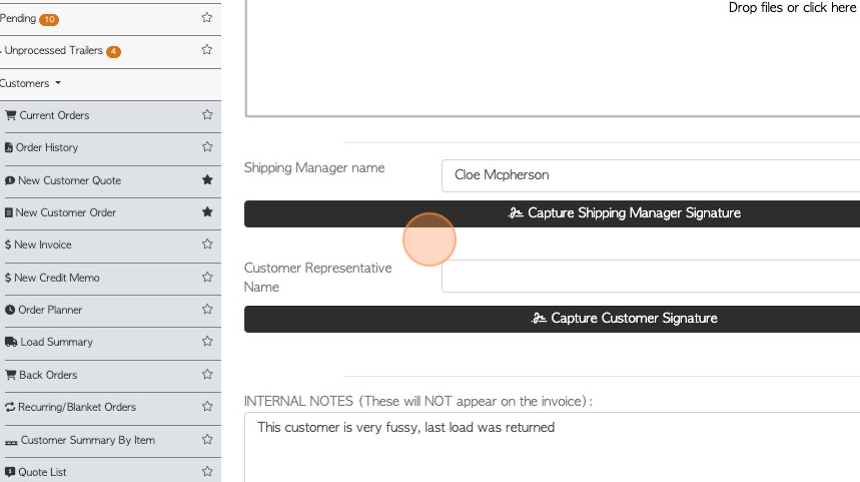The height and width of the screenshot is (482, 860).
Task: Click the Recurring/Blanket Orders refresh icon
Action: coord(10,407)
